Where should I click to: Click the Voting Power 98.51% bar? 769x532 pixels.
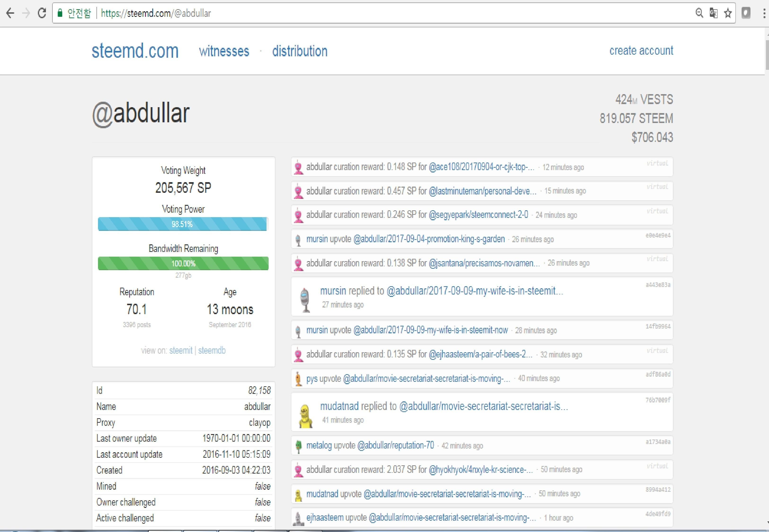pyautogui.click(x=182, y=224)
